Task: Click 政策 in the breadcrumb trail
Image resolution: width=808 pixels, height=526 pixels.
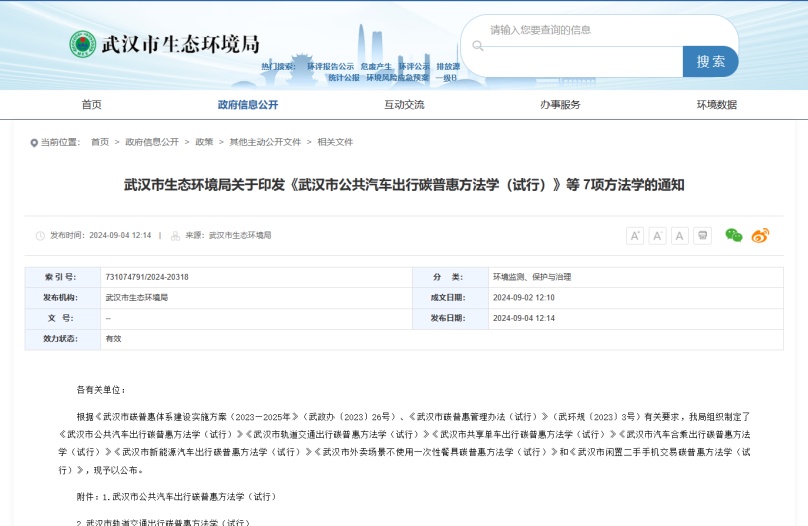Action: (x=204, y=142)
